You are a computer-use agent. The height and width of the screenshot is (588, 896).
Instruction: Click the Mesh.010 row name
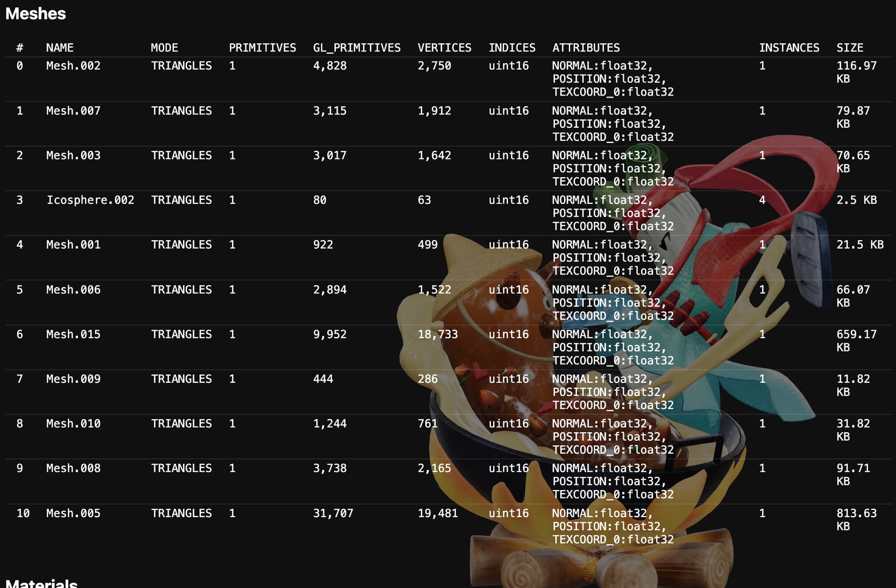[73, 423]
